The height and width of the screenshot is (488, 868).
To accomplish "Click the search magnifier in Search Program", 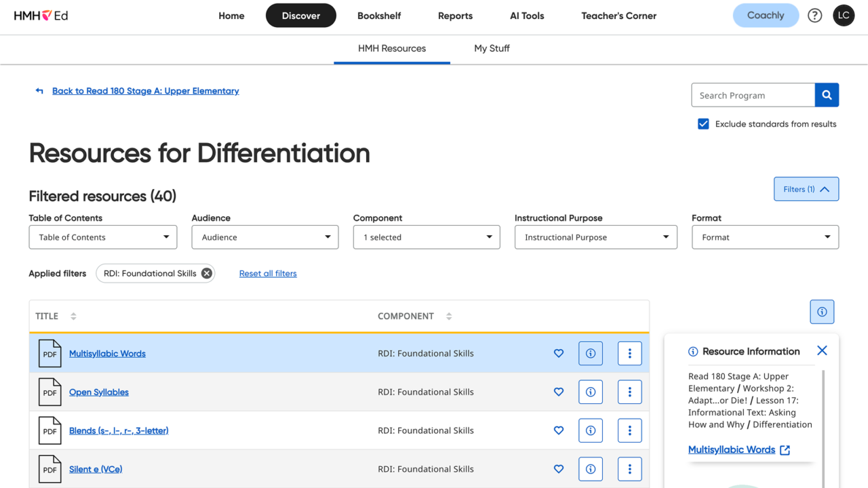I will 827,95.
